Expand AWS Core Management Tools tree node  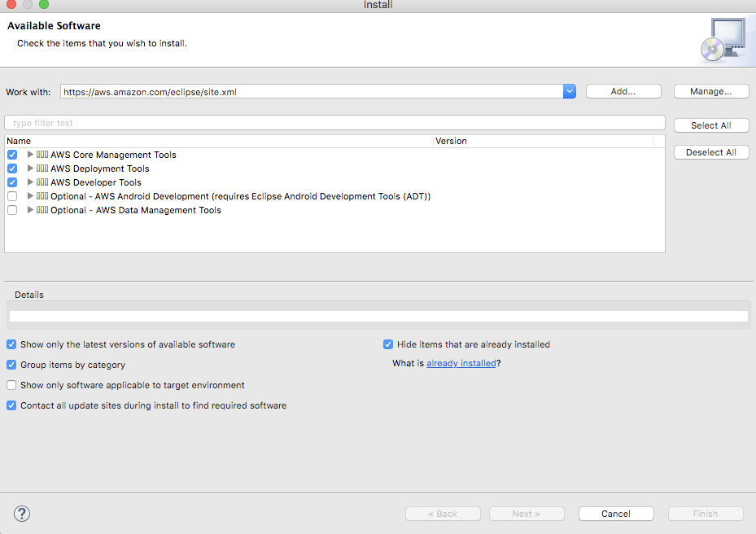point(30,155)
